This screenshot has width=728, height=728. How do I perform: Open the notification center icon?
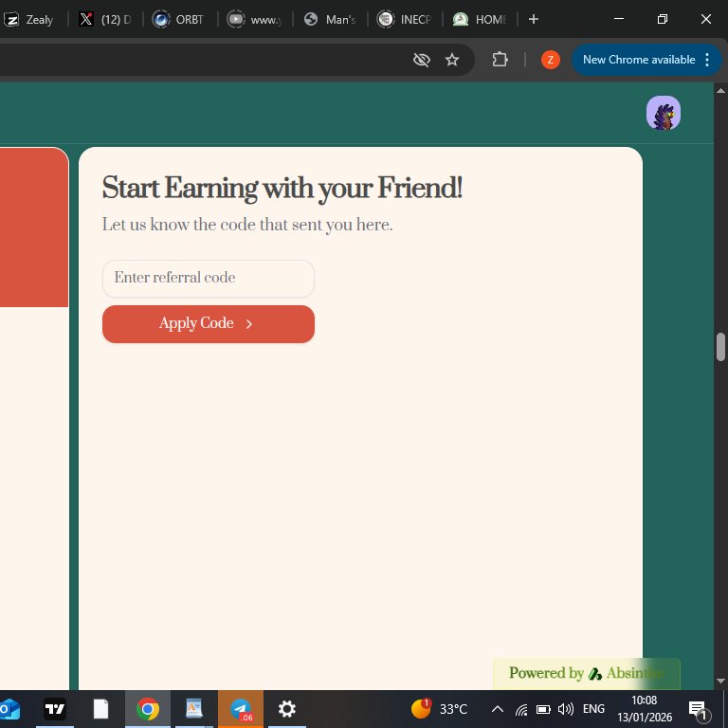click(699, 709)
